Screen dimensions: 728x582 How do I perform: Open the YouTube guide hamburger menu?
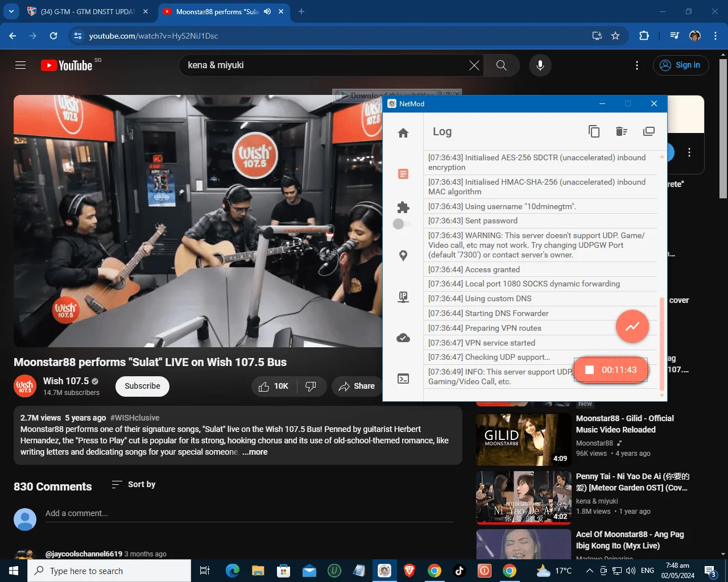tap(20, 65)
